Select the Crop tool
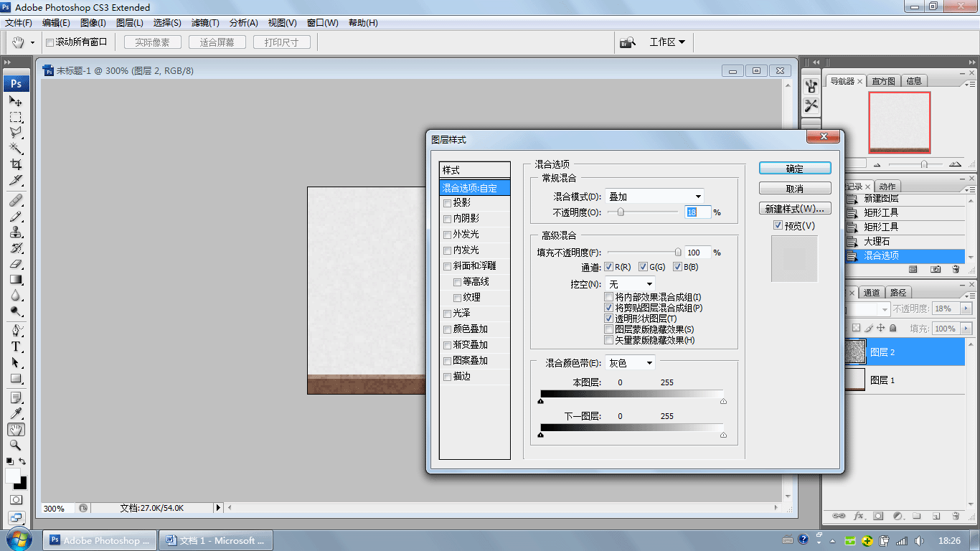Screen dimensions: 980x551 16,164
